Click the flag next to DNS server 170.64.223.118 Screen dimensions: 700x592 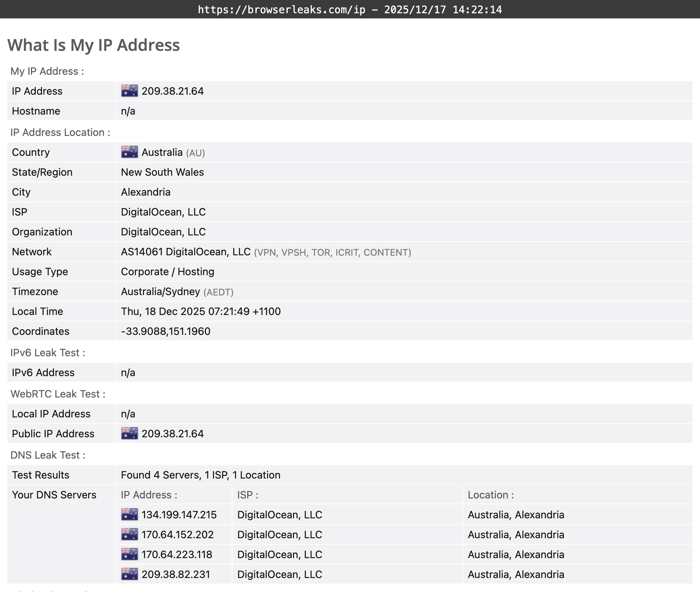(x=130, y=554)
